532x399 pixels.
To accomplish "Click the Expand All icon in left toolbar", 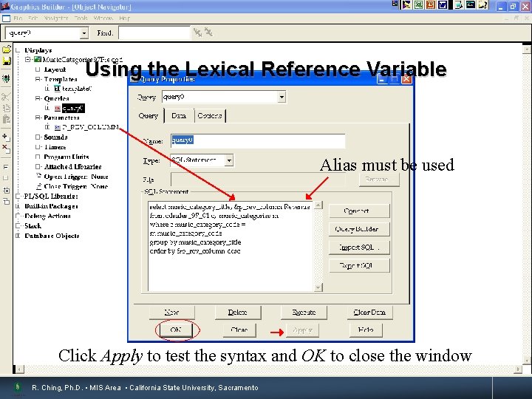I will tap(6, 191).
